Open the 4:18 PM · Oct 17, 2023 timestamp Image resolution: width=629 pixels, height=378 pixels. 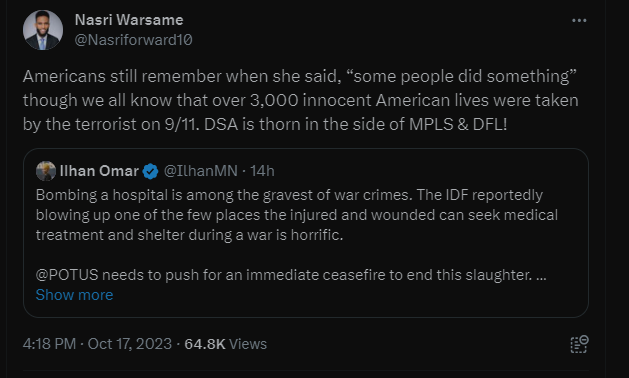coord(97,344)
